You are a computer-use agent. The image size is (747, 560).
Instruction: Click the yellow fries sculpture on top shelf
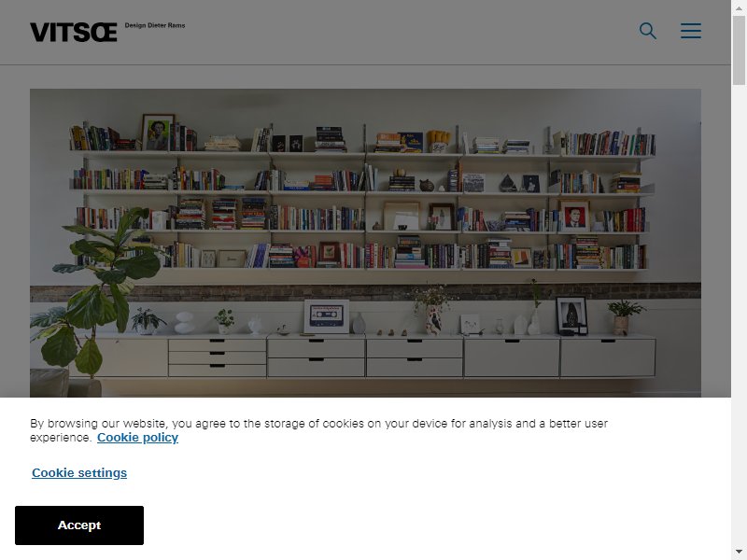tap(438, 142)
